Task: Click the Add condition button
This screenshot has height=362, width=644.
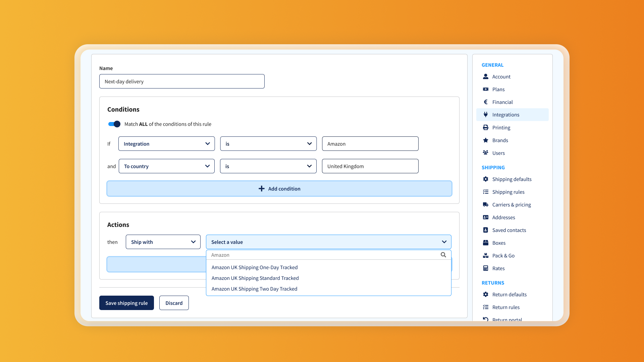Action: 279,189
